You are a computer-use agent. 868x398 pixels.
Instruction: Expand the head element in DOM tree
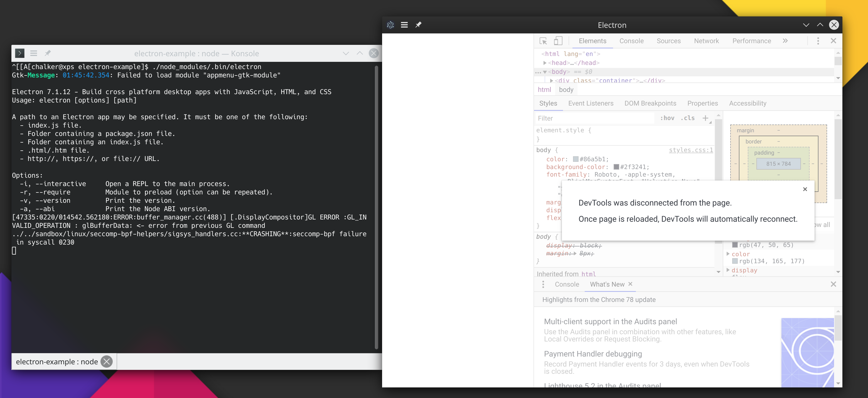pos(545,63)
